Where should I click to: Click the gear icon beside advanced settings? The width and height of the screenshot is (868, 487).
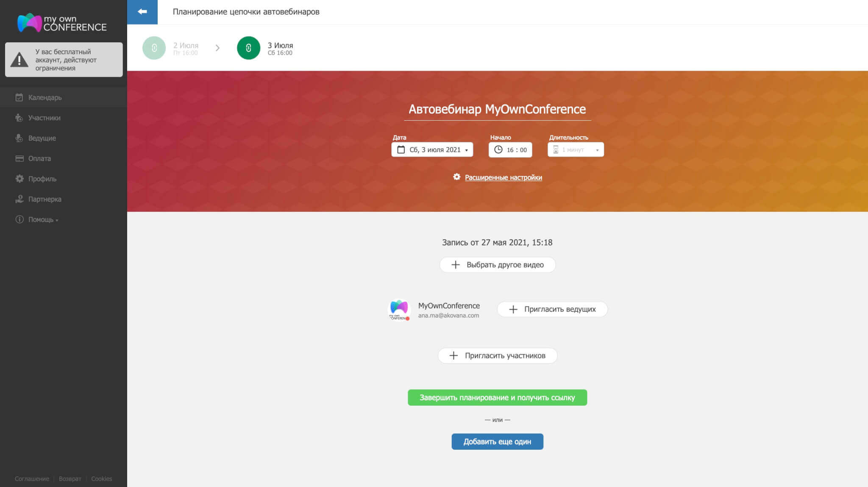pos(456,177)
